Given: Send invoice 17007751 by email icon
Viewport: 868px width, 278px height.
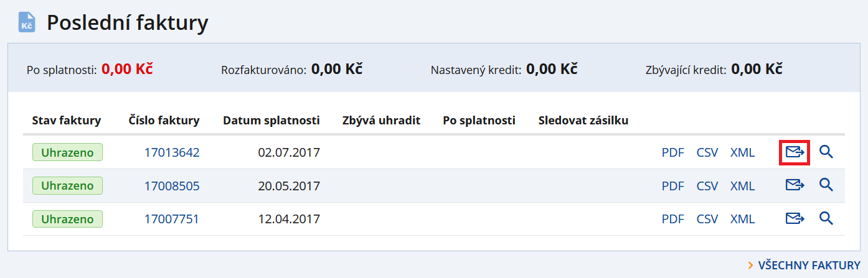Looking at the screenshot, I should 795,219.
